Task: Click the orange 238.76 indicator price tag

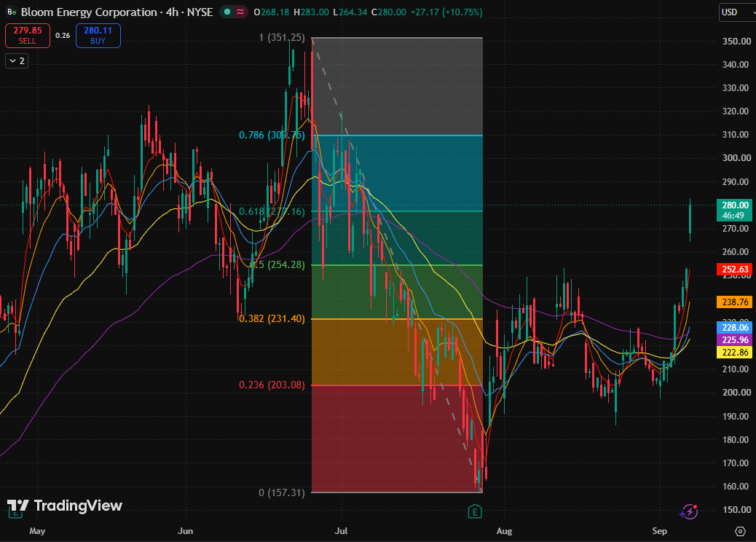Action: point(734,302)
